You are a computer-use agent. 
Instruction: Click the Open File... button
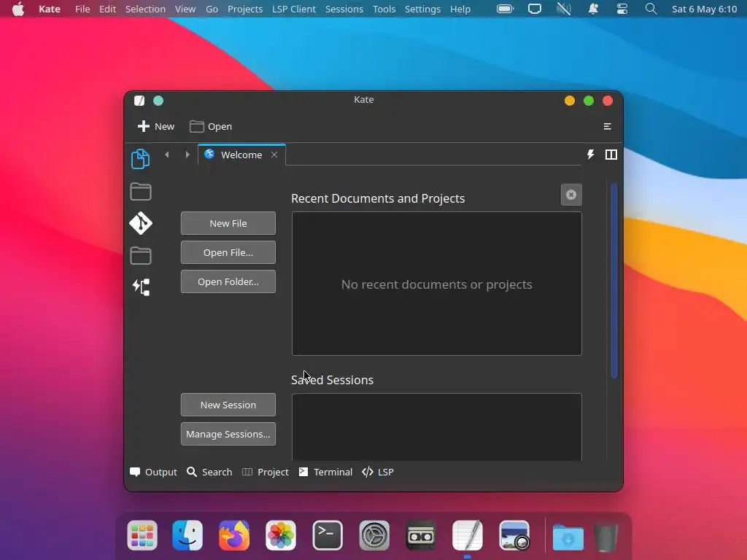point(228,252)
